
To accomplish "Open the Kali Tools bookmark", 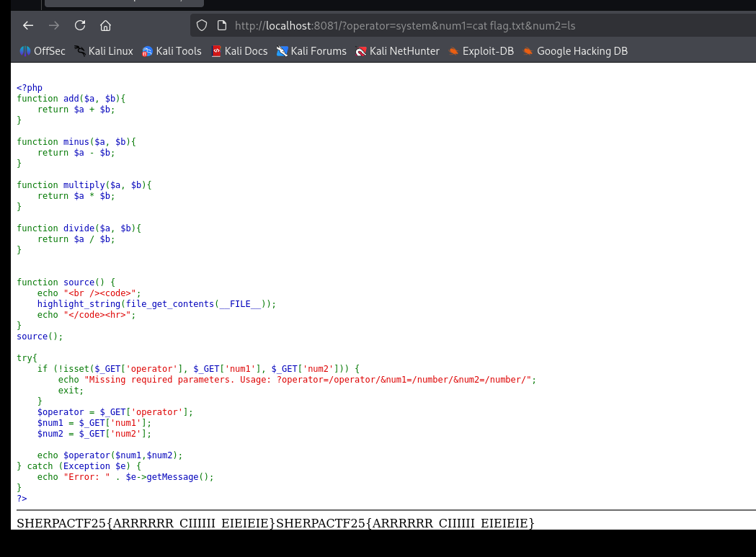I will [x=172, y=51].
